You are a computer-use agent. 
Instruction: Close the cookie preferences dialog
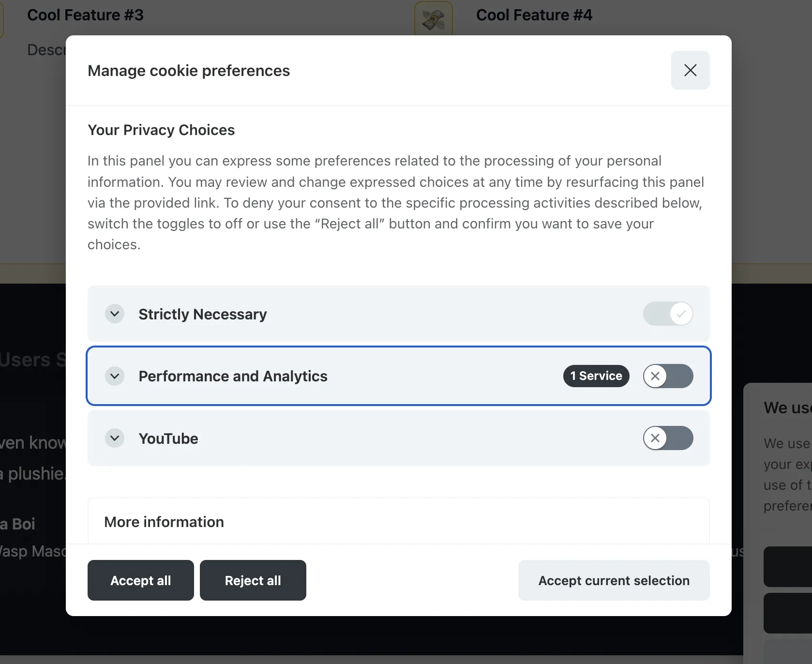pyautogui.click(x=690, y=70)
